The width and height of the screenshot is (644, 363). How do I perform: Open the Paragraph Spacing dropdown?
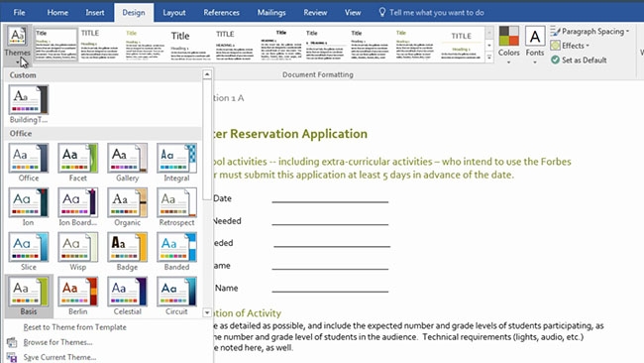click(x=590, y=32)
